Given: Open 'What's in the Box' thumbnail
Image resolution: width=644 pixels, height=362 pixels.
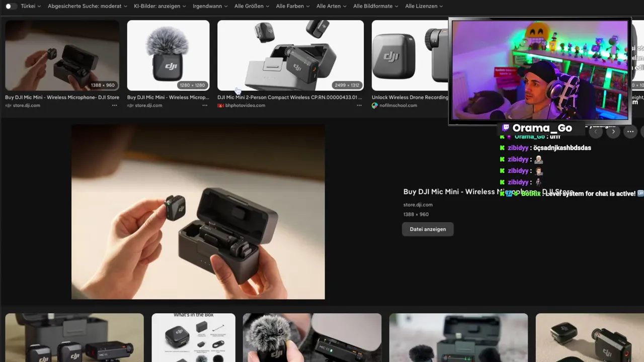Looking at the screenshot, I should [194, 338].
